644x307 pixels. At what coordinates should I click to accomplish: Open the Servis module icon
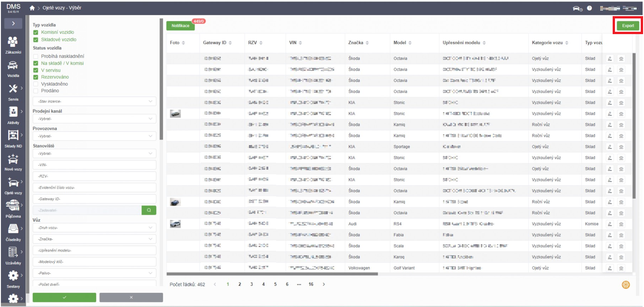pyautogui.click(x=12, y=92)
